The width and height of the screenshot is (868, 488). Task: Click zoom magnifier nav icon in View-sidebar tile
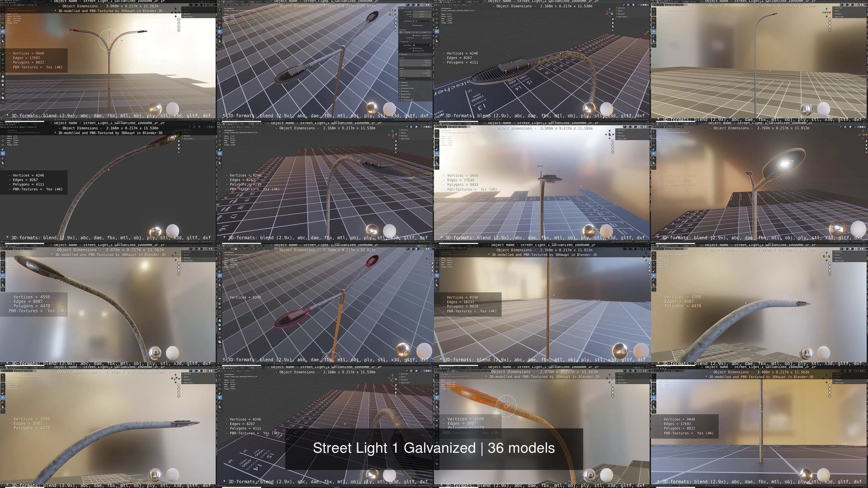coord(396,19)
